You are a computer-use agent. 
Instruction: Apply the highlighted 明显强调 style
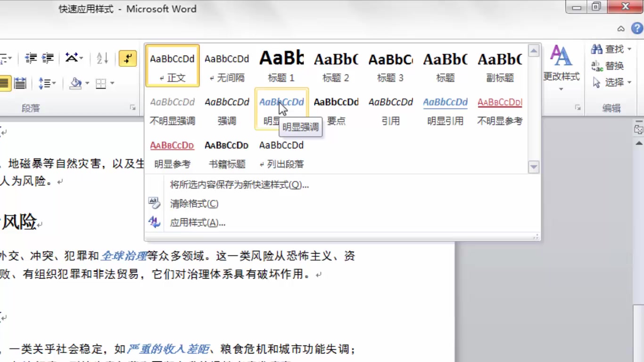coord(281,109)
